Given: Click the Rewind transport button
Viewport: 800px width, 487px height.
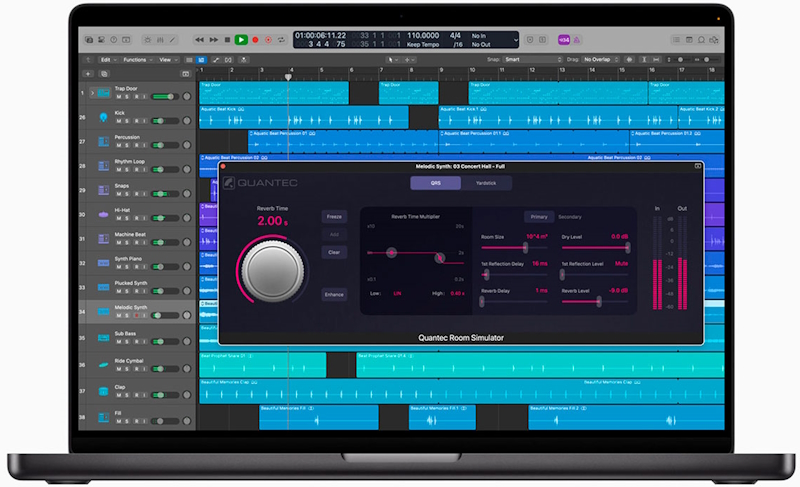Looking at the screenshot, I should point(199,40).
